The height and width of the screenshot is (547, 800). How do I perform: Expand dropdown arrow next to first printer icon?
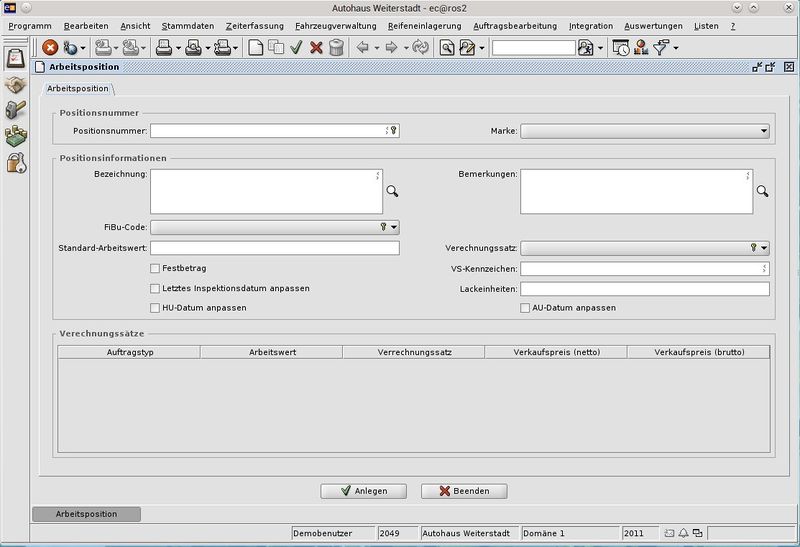178,49
